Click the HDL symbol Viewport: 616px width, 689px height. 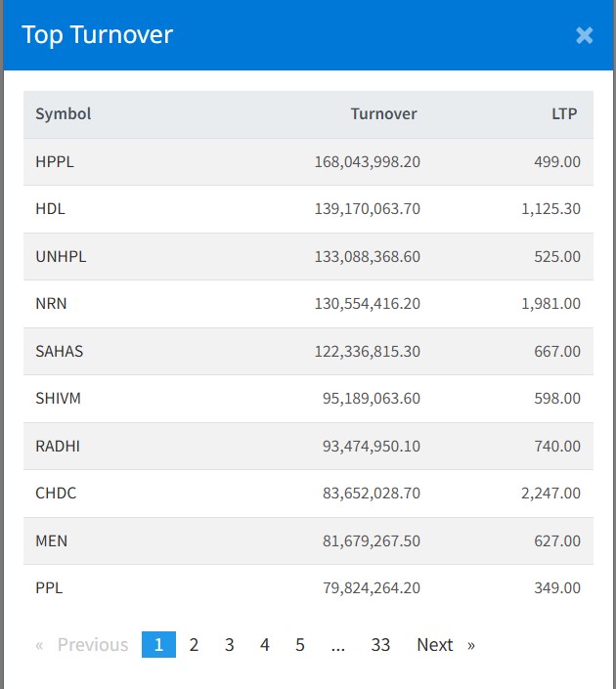tap(50, 209)
